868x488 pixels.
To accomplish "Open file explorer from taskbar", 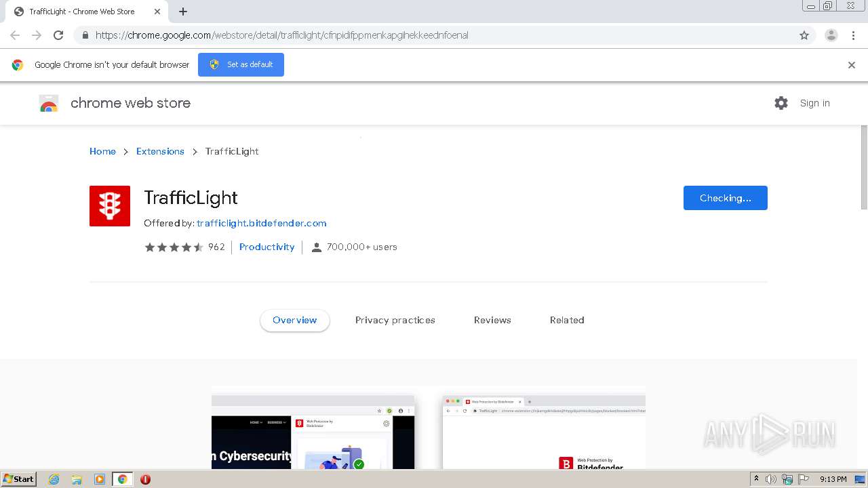I will [x=77, y=479].
